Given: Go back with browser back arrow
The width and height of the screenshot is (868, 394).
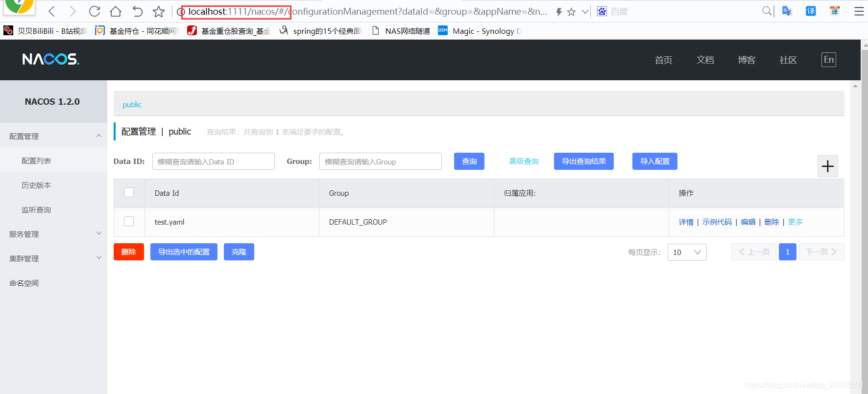Looking at the screenshot, I should click(x=51, y=11).
